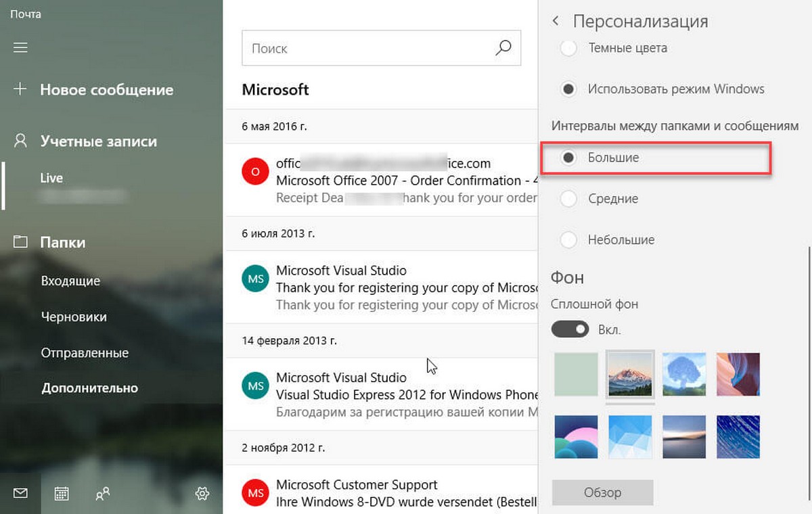Open the People contacts icon
The image size is (812, 514).
(x=103, y=494)
